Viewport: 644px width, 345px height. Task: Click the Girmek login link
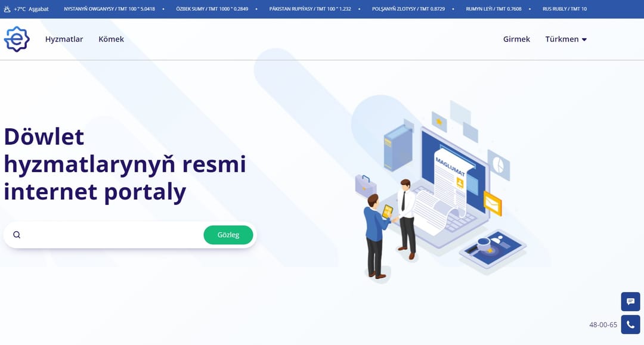click(x=516, y=39)
